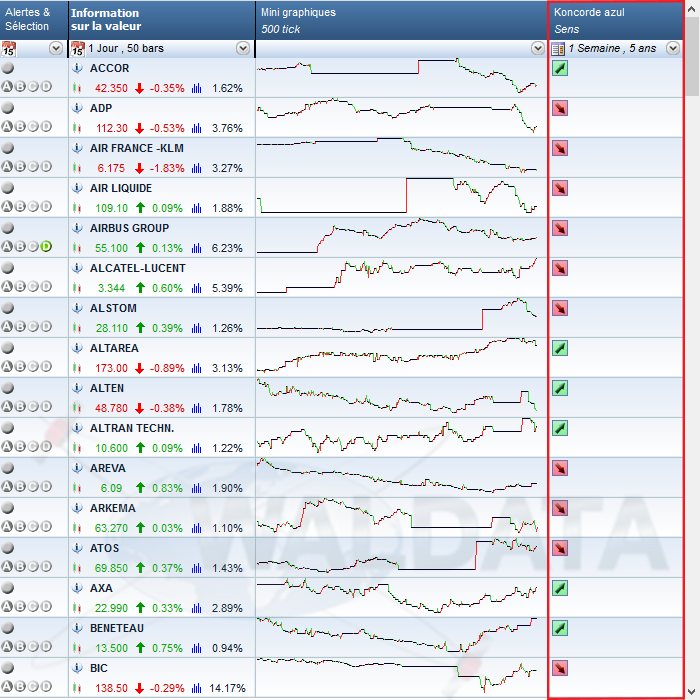Open the 1 Semaine, 5 ans dropdown arrow

(x=673, y=48)
